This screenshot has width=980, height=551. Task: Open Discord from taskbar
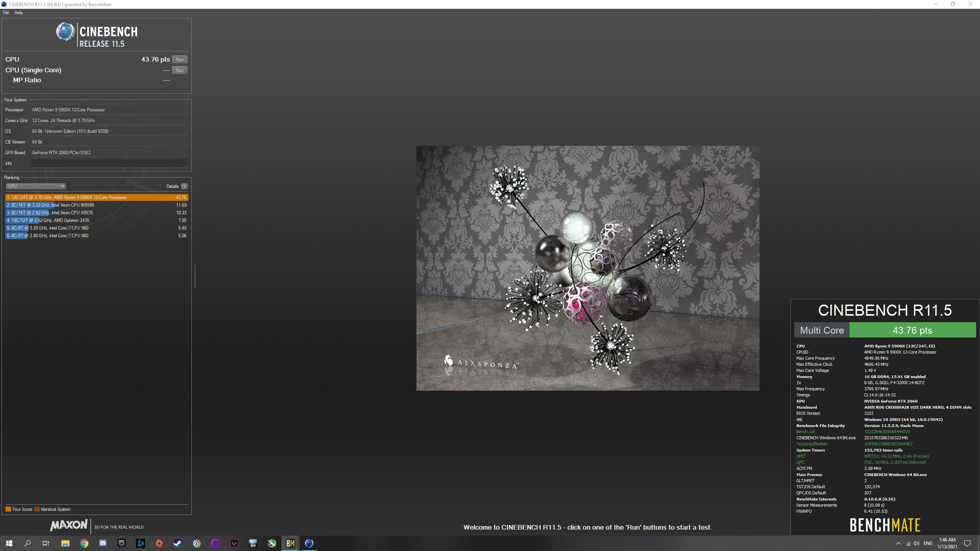click(x=103, y=543)
